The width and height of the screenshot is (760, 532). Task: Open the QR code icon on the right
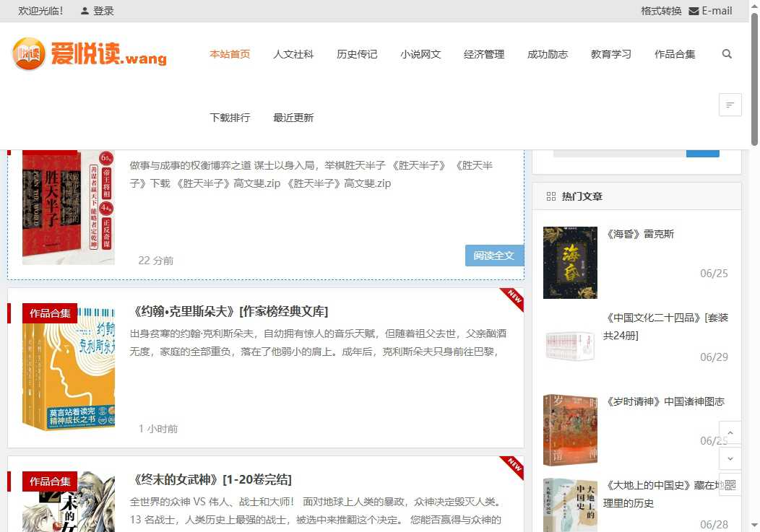tap(730, 484)
